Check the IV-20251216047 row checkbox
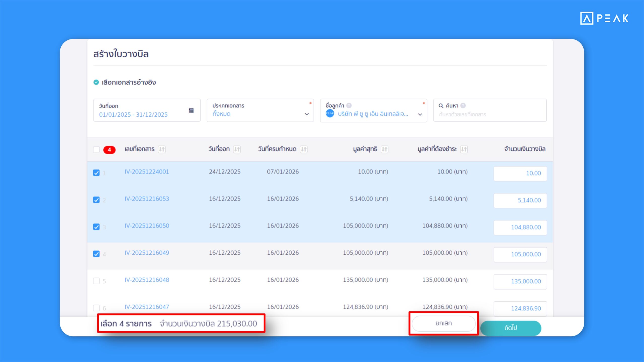Viewport: 644px width, 362px height. [96, 308]
